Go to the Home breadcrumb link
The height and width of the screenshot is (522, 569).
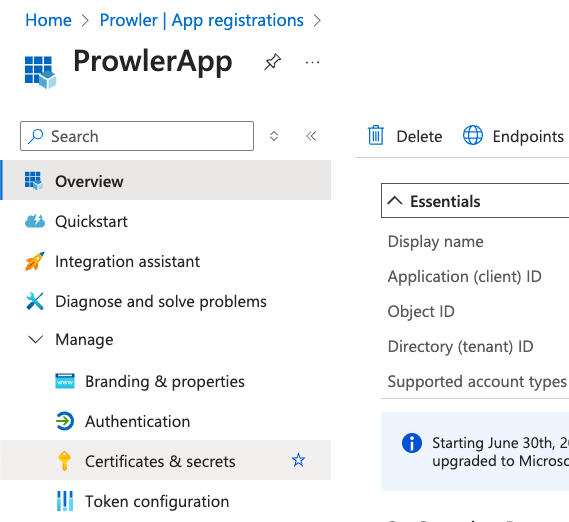pyautogui.click(x=48, y=20)
